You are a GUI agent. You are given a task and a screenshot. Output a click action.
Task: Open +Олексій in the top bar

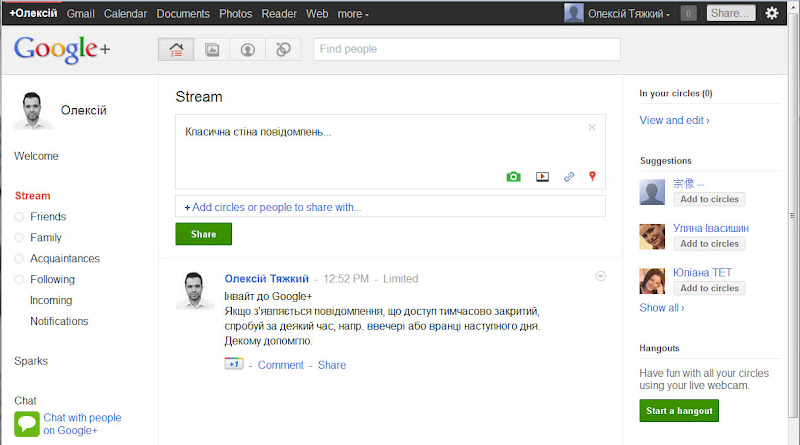click(33, 13)
